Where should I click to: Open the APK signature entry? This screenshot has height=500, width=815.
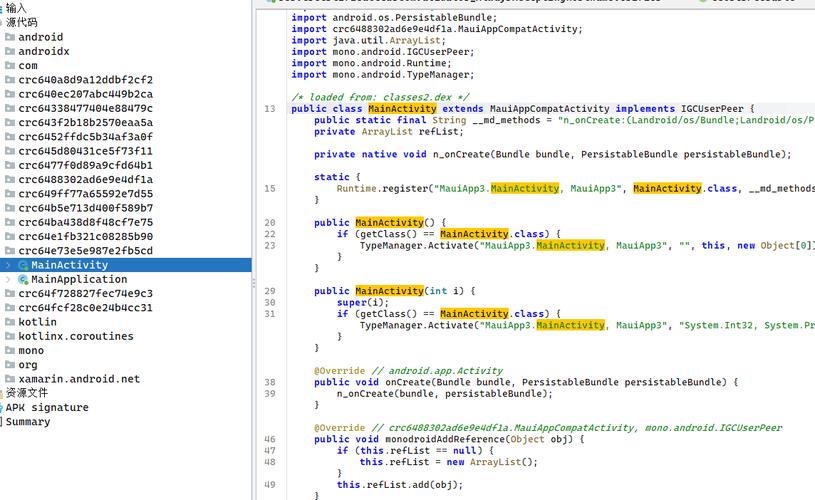(x=46, y=408)
